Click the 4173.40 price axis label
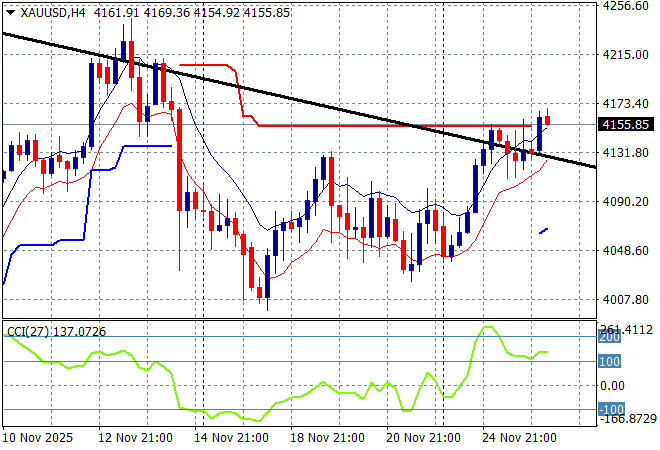This screenshot has width=660, height=450. pyautogui.click(x=625, y=104)
